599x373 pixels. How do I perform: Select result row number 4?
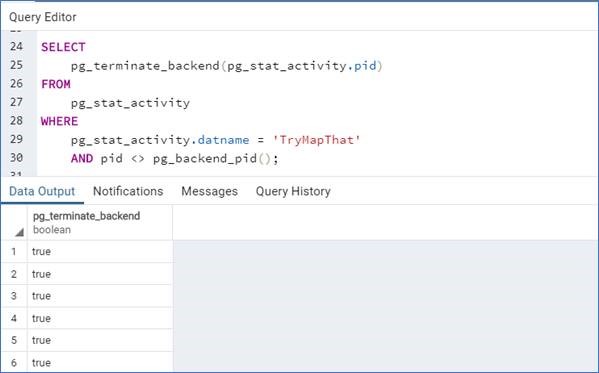click(14, 318)
